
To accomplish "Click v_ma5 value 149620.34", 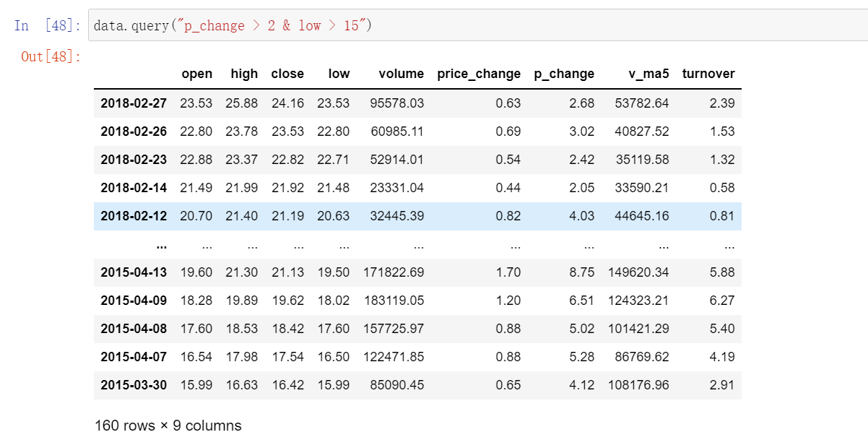I will pos(638,272).
